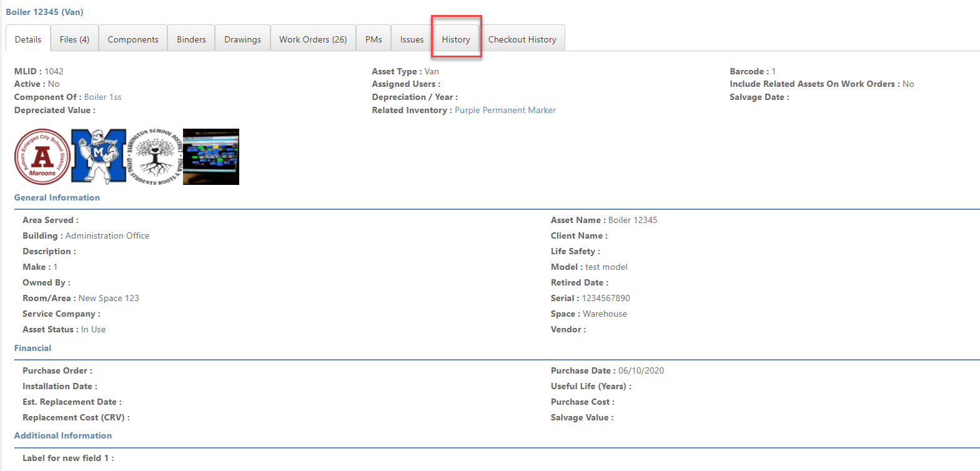The height and width of the screenshot is (471, 980).
Task: Open the Purple Permanent Marker inventory link
Action: (x=505, y=110)
